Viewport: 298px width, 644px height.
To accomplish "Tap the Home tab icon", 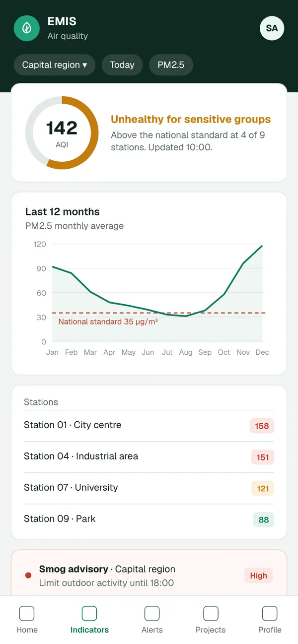I will (27, 614).
